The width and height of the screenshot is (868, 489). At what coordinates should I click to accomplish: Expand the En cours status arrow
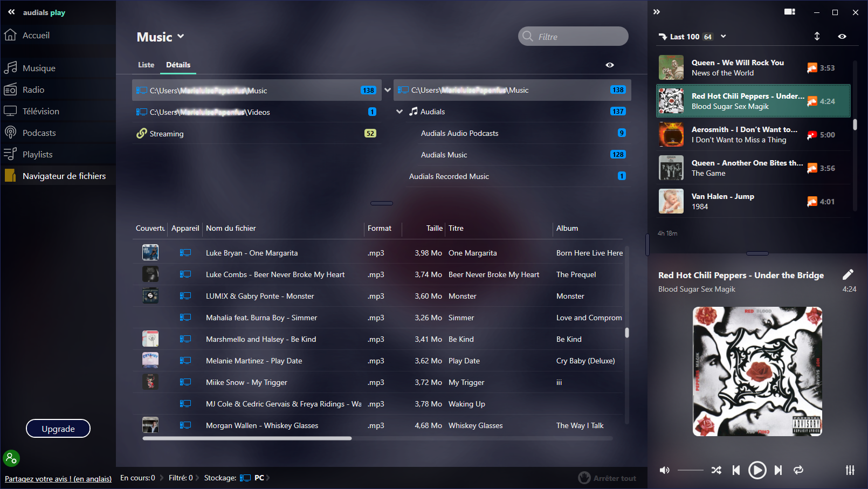click(161, 478)
